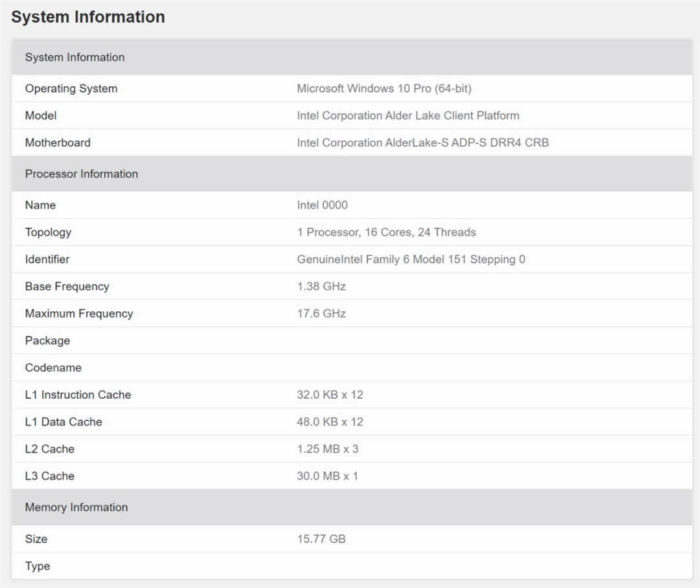Image resolution: width=700 pixels, height=588 pixels.
Task: Select the Codename row label
Action: pyautogui.click(x=53, y=368)
